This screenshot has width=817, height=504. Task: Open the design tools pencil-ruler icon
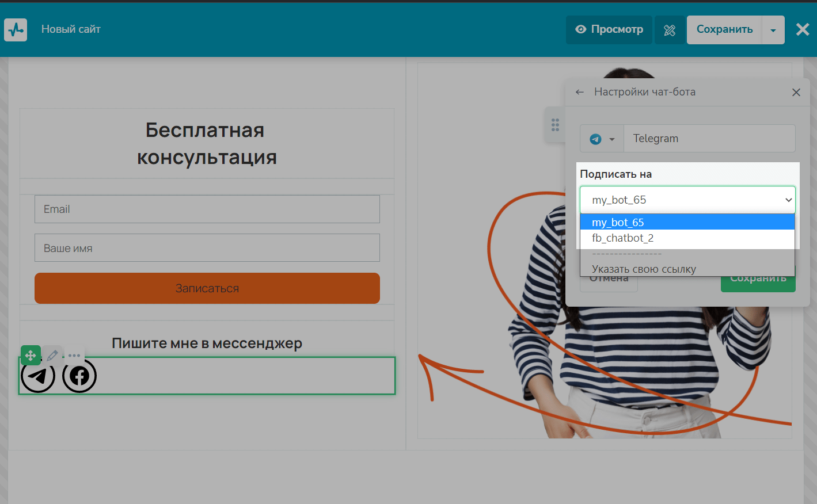coord(670,30)
